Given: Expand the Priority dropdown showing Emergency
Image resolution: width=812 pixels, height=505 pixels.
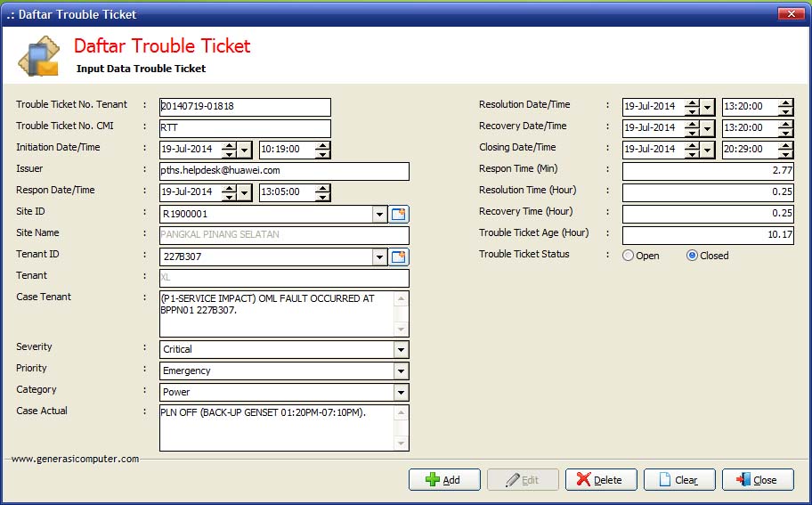Looking at the screenshot, I should click(401, 371).
